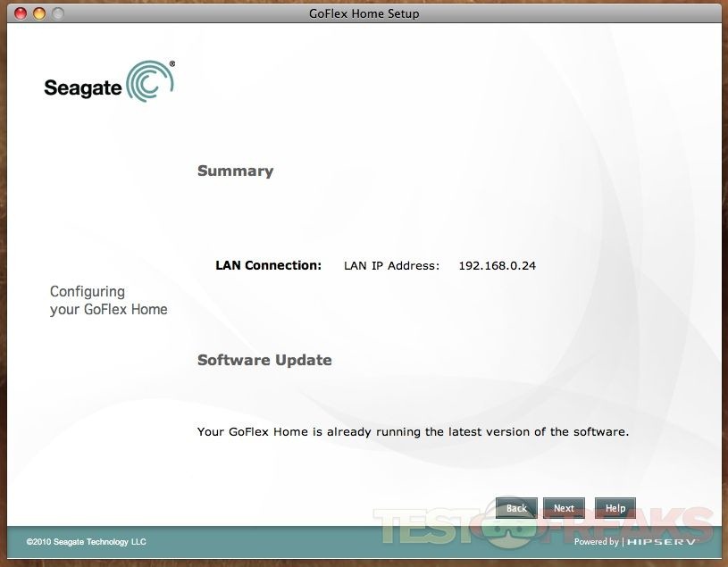The image size is (728, 567).
Task: Click the Seagate swirl logo icon
Action: pos(149,81)
